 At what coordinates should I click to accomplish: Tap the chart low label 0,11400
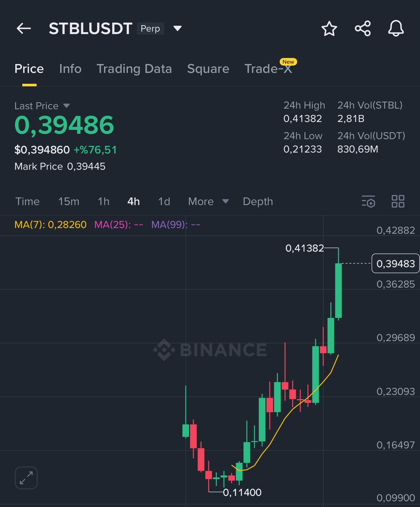coord(242,492)
